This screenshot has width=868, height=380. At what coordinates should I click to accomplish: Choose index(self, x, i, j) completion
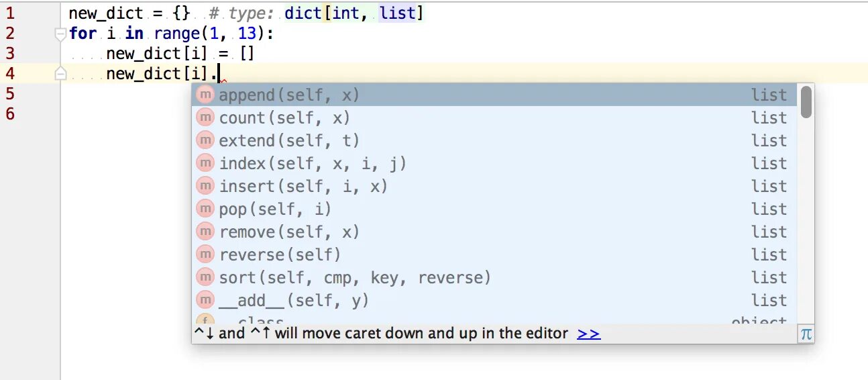pyautogui.click(x=313, y=164)
